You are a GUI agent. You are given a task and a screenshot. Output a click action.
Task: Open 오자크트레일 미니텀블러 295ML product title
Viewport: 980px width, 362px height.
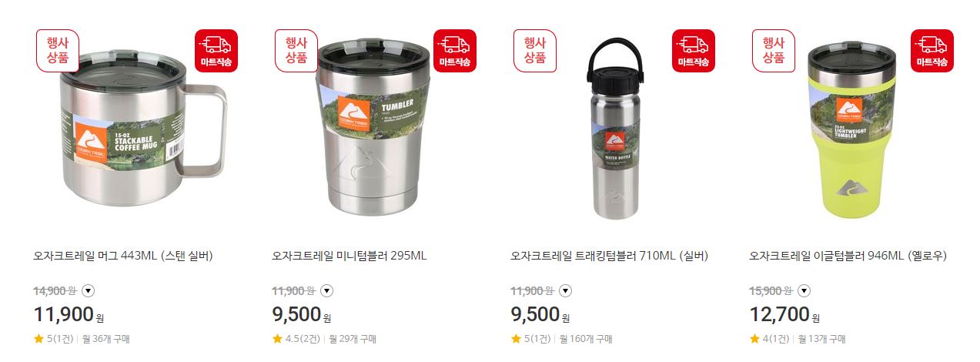click(350, 256)
